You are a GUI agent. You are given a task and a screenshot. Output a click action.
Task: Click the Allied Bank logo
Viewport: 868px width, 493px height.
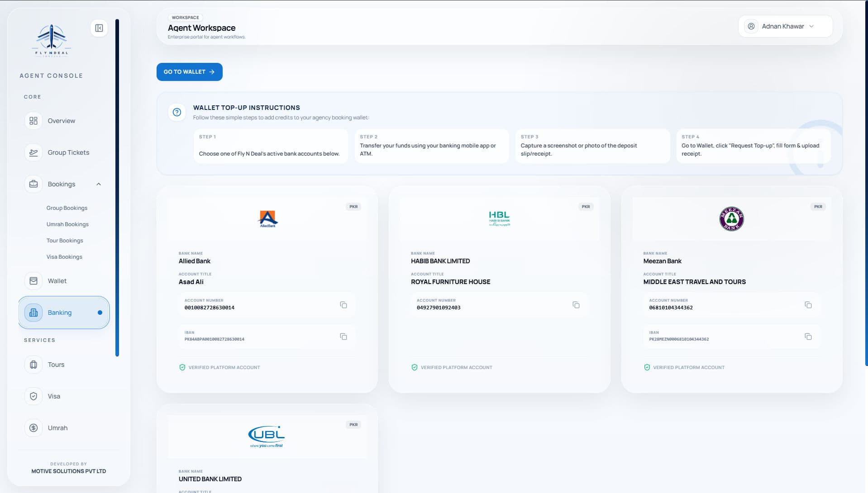pyautogui.click(x=268, y=219)
